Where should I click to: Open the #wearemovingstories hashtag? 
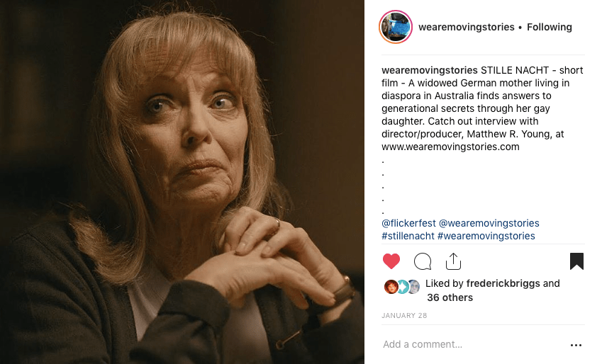[486, 236]
